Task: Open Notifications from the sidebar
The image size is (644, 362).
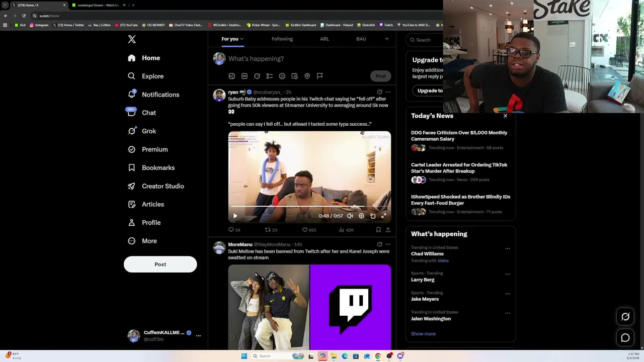Action: click(153, 95)
